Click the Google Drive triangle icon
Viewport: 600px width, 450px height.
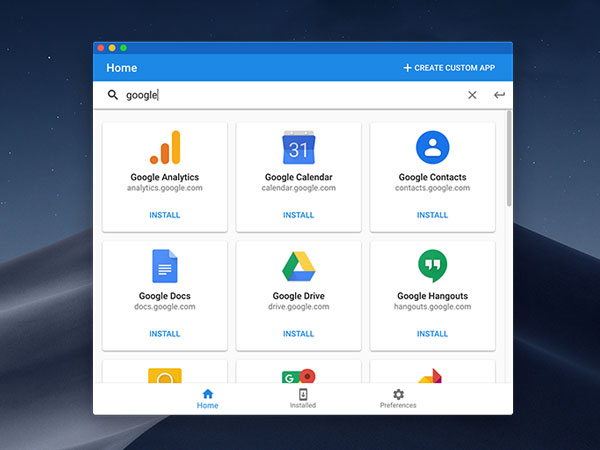click(x=298, y=266)
